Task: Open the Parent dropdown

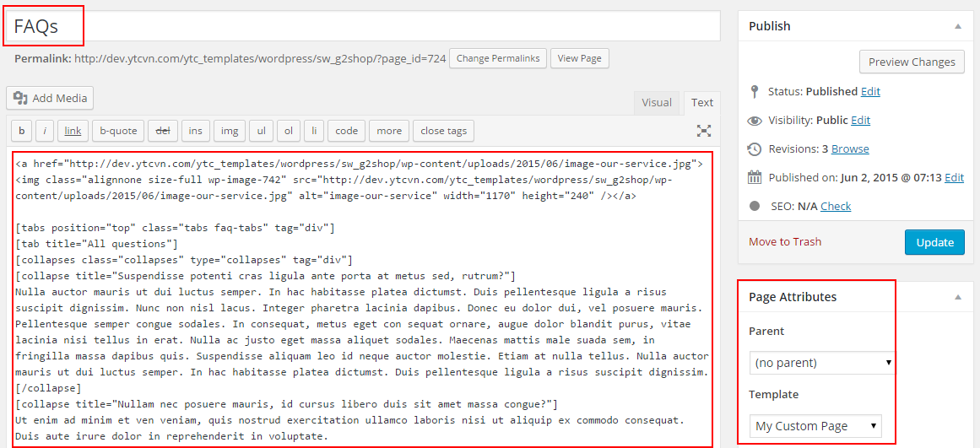Action: coord(821,363)
